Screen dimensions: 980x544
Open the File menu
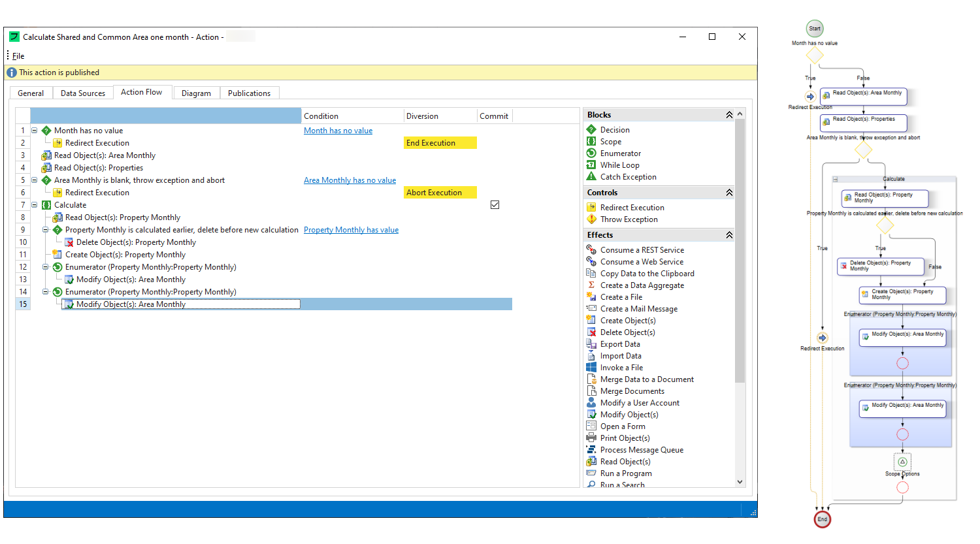pyautogui.click(x=18, y=56)
